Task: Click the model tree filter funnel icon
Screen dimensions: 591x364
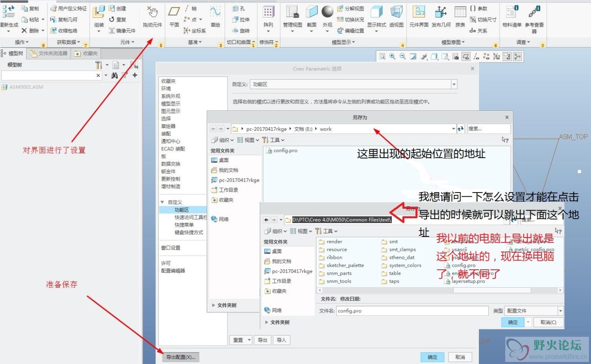Action: 125,75
